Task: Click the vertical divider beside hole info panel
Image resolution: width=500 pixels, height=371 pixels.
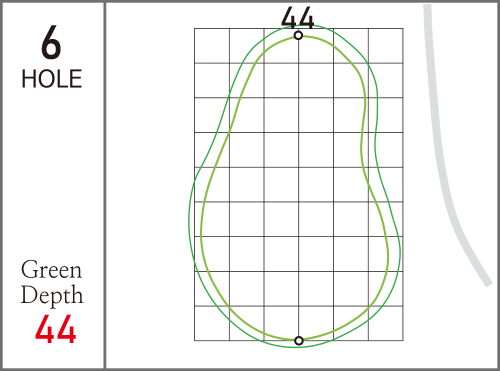Action: (x=105, y=185)
